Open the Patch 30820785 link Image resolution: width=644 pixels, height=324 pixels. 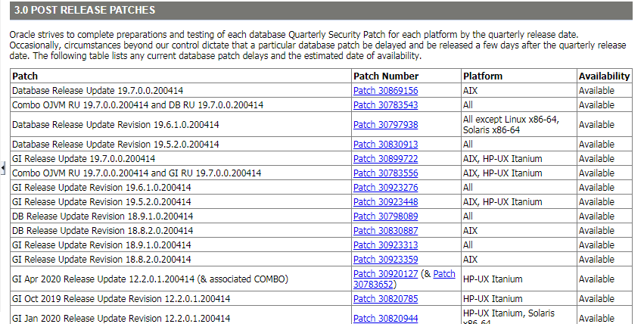coord(385,299)
